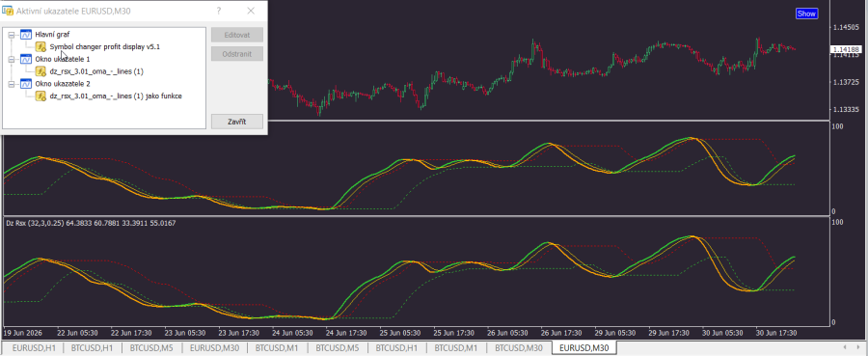Click the 26 Jun 05:30 time label

(x=506, y=333)
